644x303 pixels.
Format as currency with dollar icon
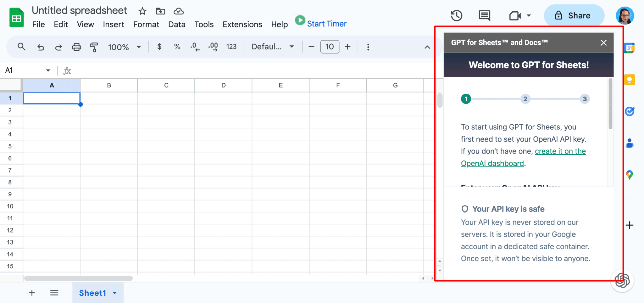click(x=159, y=47)
